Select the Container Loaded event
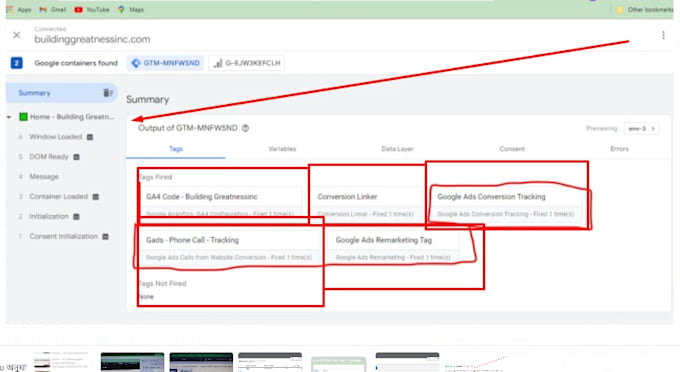This screenshot has width=680, height=372. point(59,196)
